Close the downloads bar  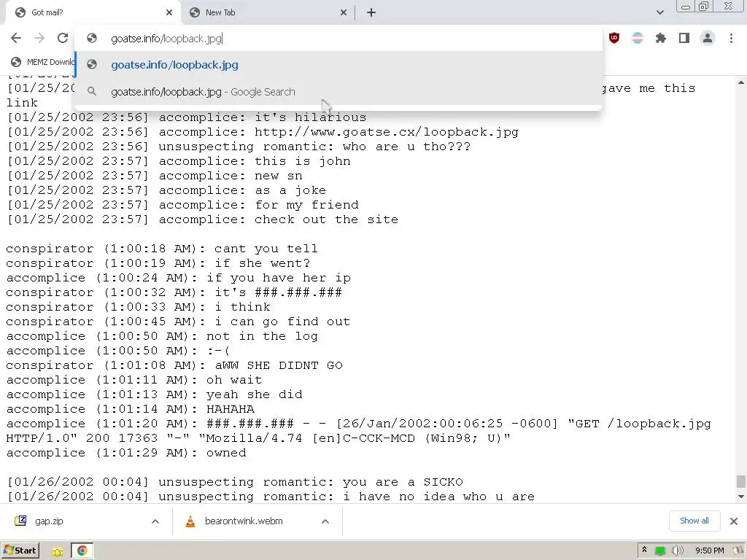click(734, 521)
